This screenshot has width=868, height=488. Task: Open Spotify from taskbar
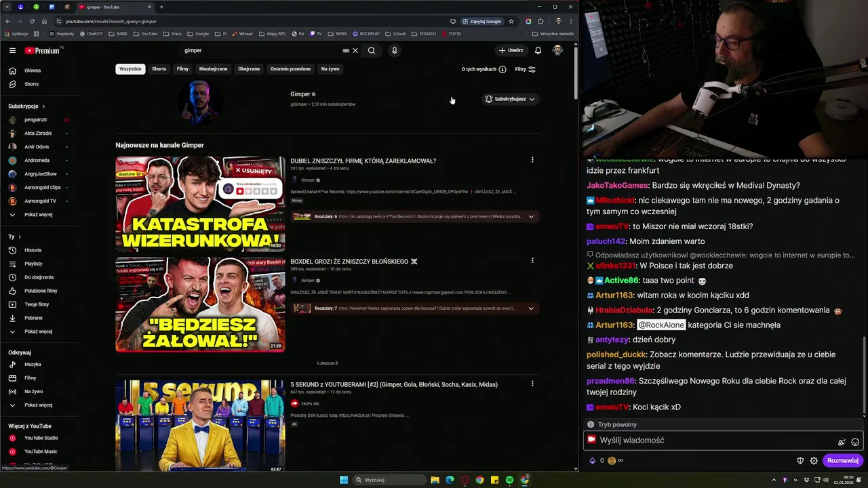pyautogui.click(x=509, y=480)
